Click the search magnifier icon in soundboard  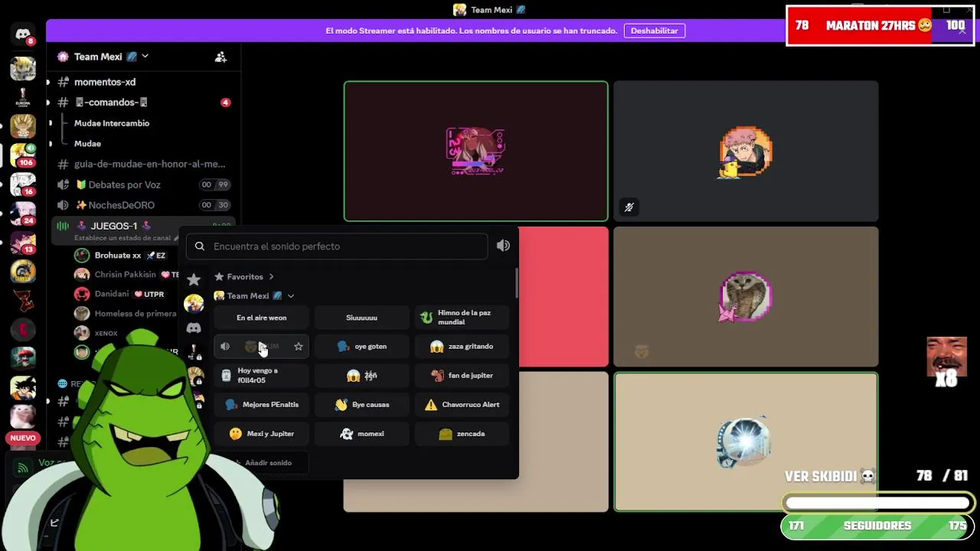pyautogui.click(x=200, y=246)
